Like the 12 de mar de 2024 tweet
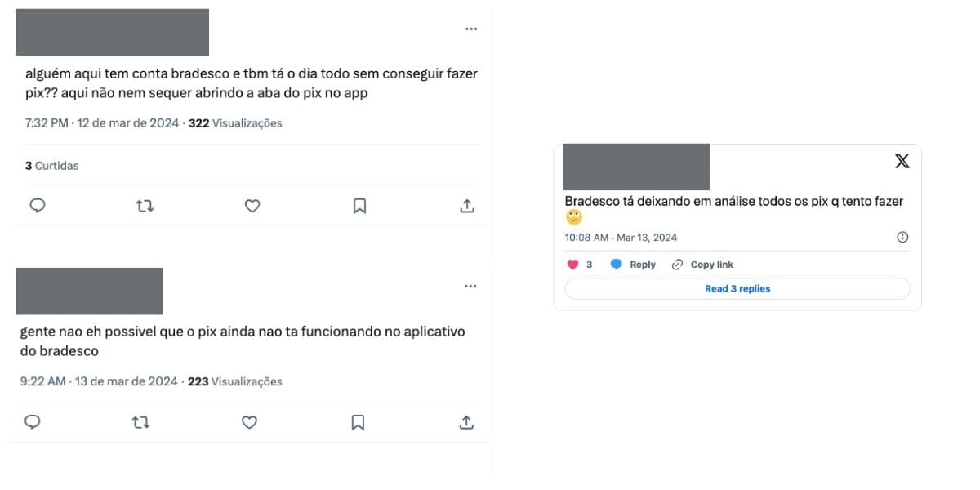The image size is (980, 490). click(x=252, y=206)
